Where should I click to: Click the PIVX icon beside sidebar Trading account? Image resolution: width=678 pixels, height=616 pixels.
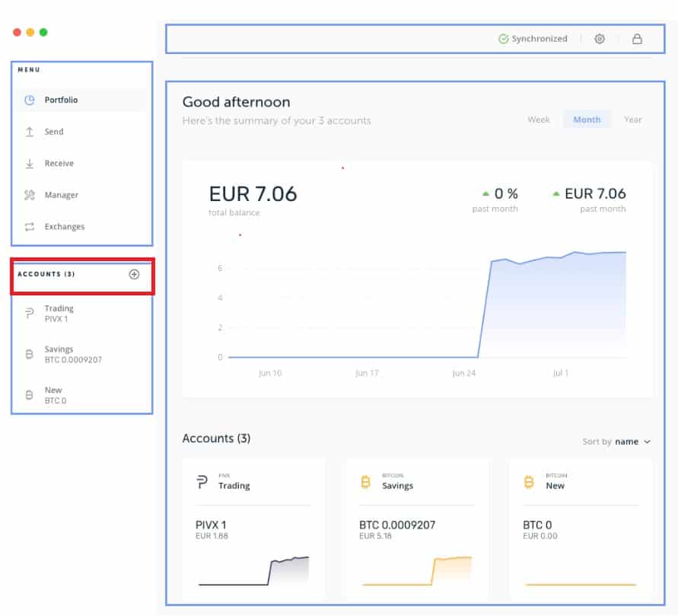[x=30, y=313]
